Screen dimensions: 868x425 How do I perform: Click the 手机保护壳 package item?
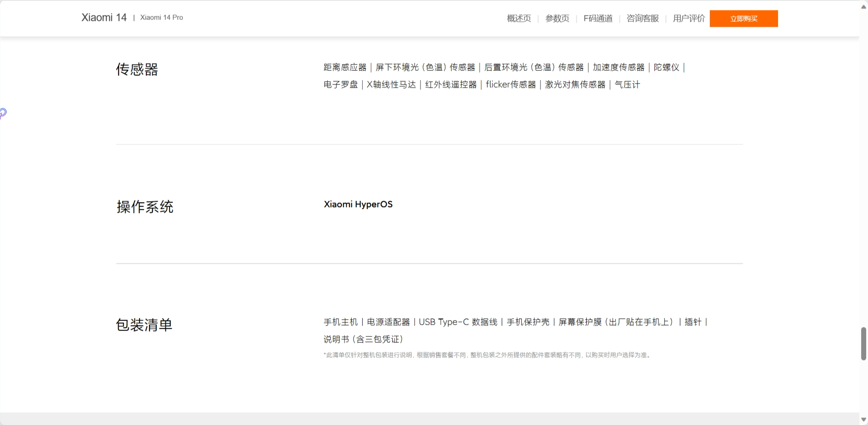coord(528,322)
